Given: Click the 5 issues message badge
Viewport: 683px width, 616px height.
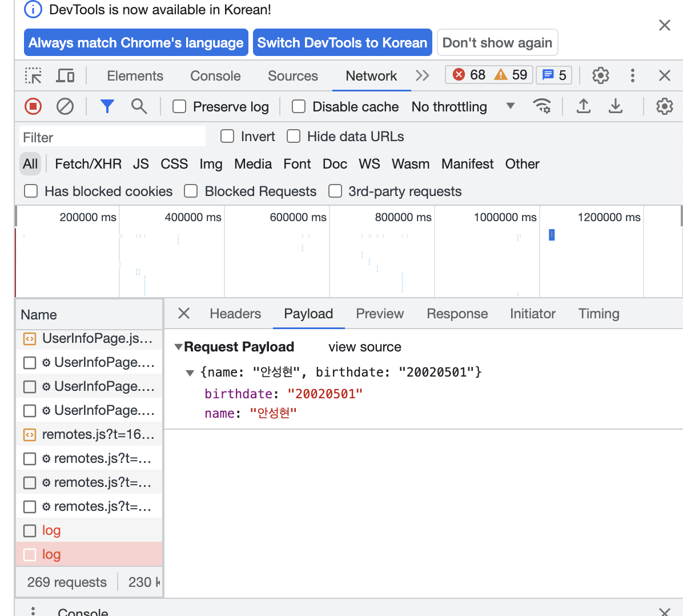Looking at the screenshot, I should [553, 75].
